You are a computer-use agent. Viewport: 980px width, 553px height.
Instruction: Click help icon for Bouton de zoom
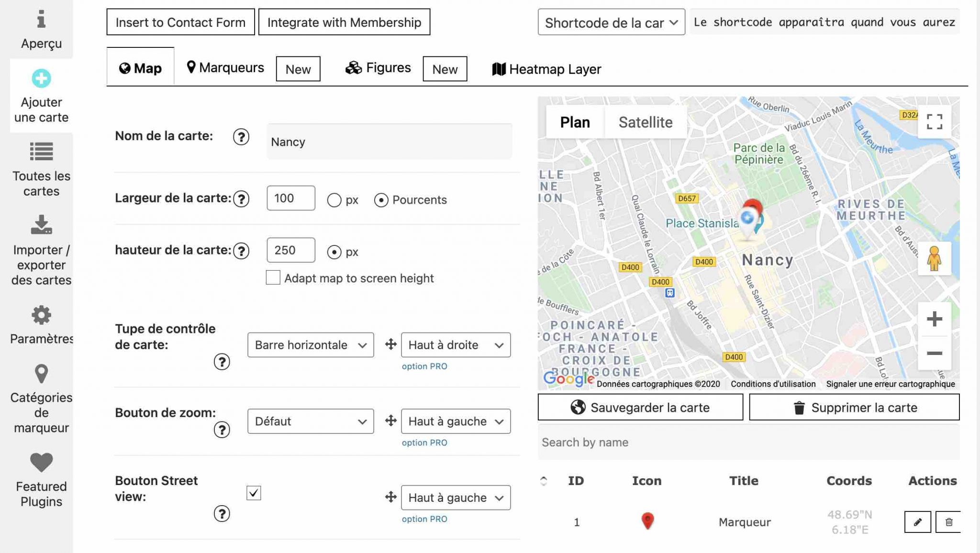tap(222, 430)
